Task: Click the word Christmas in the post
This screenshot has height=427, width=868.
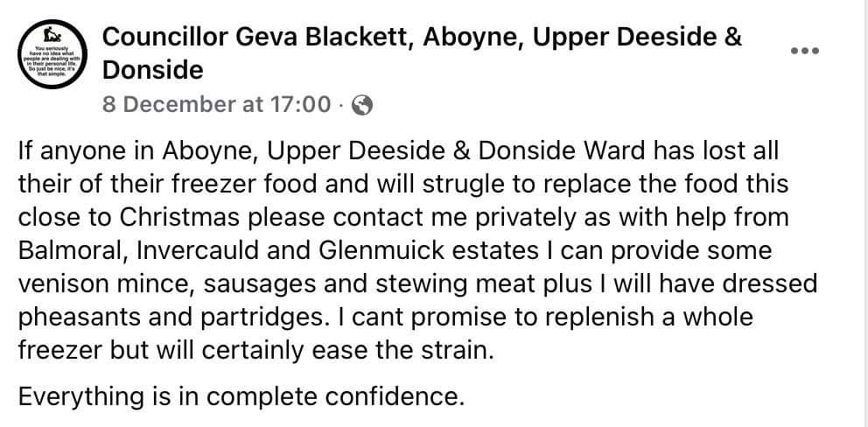Action: point(179,218)
